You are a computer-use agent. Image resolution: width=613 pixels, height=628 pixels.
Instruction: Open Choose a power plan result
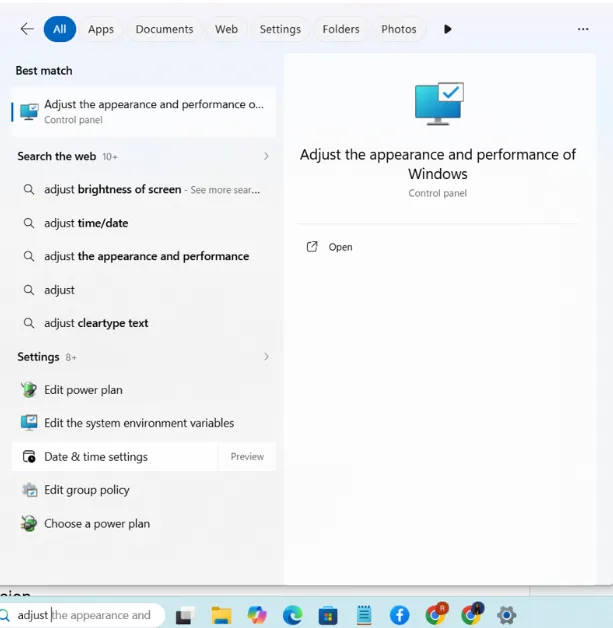(x=144, y=524)
